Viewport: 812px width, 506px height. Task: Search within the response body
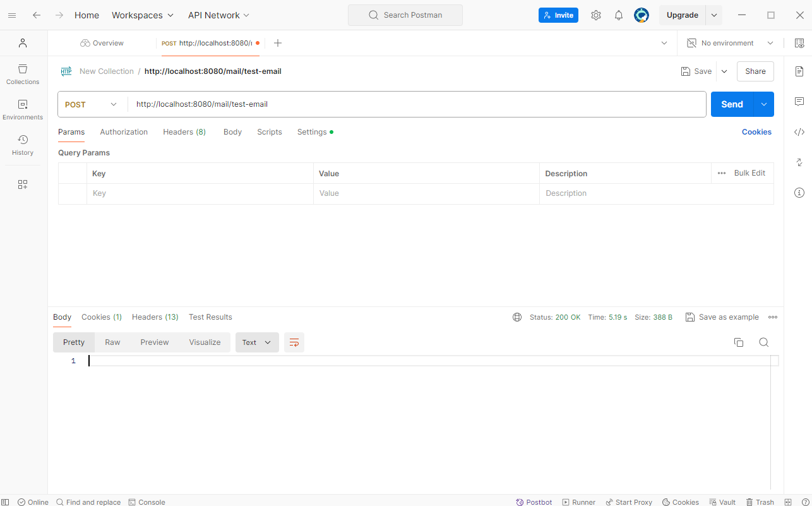click(x=764, y=342)
